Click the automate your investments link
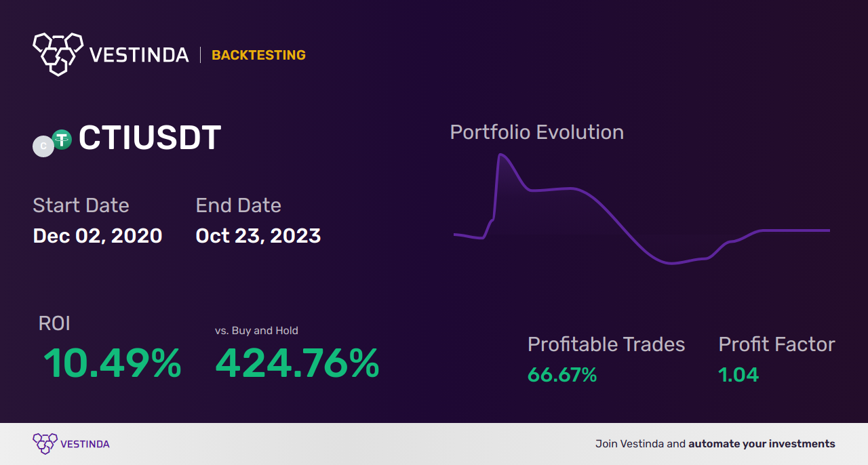 pos(762,444)
